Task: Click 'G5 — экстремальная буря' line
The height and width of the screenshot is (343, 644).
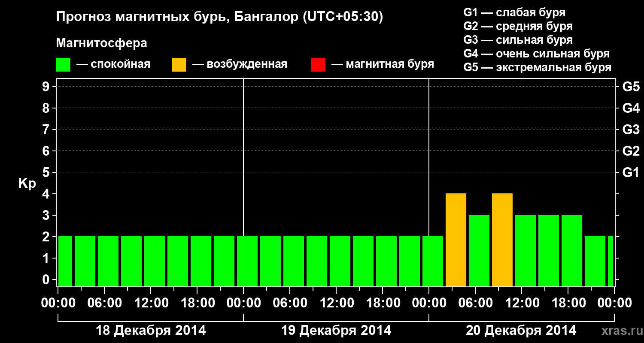Action: [538, 67]
